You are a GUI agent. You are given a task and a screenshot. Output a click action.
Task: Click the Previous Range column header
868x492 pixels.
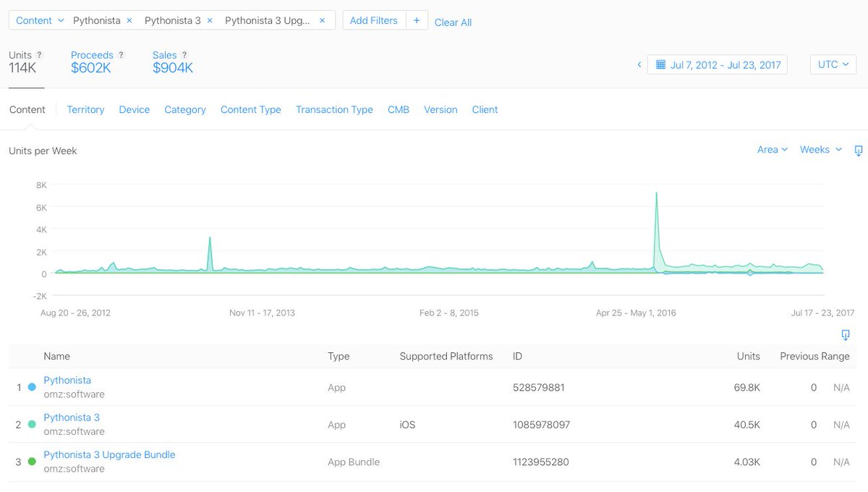pos(814,356)
